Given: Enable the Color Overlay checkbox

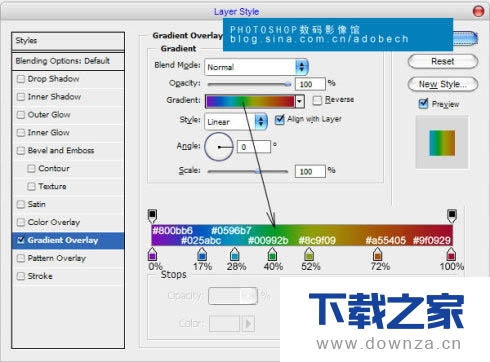Looking at the screenshot, I should pyautogui.click(x=21, y=222).
